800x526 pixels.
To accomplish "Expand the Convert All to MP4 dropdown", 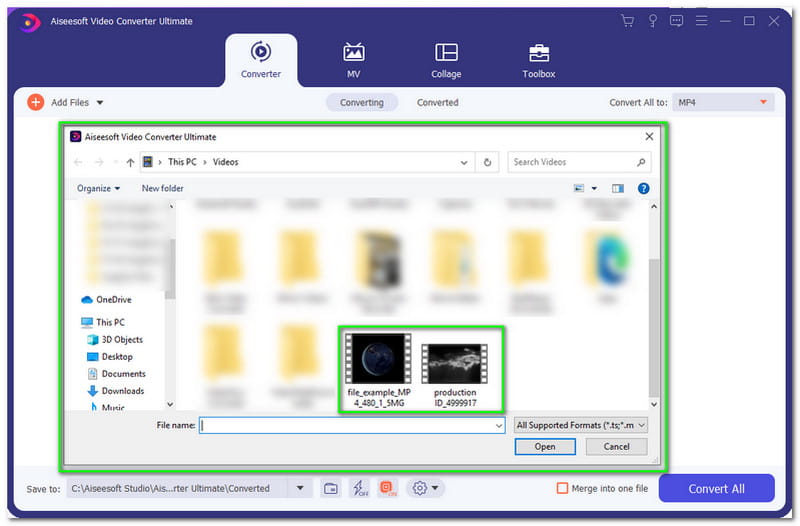I will [724, 102].
